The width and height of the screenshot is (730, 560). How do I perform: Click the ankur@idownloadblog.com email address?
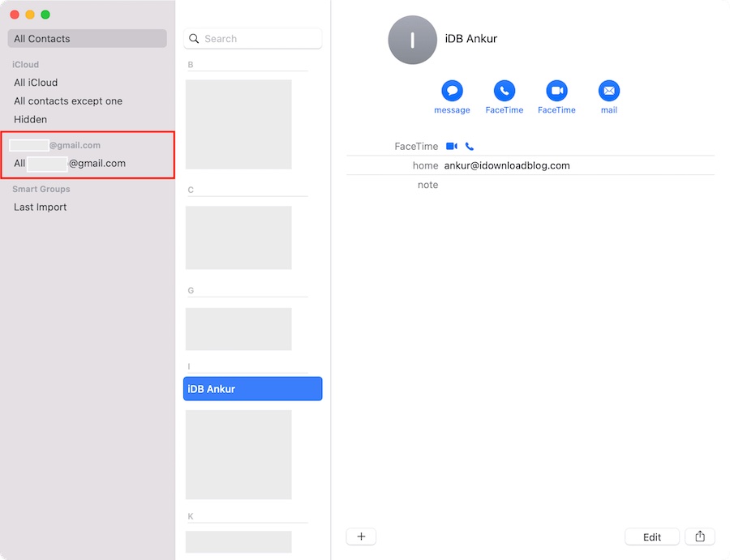[x=507, y=165]
